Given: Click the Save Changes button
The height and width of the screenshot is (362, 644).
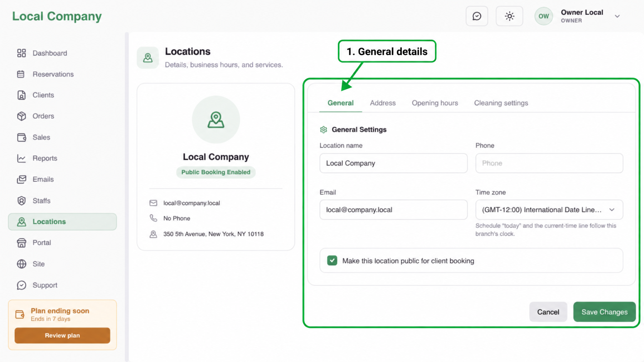Looking at the screenshot, I should [604, 312].
